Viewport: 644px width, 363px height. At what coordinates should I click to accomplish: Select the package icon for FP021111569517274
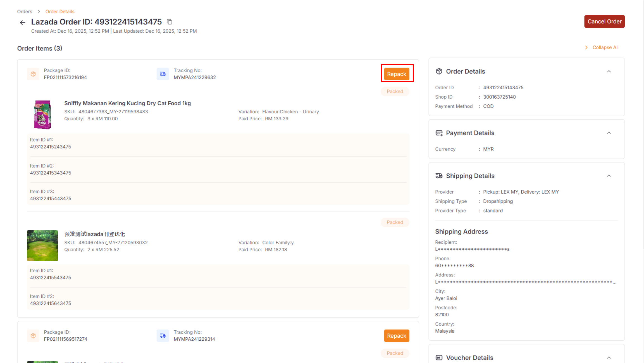[x=33, y=336]
